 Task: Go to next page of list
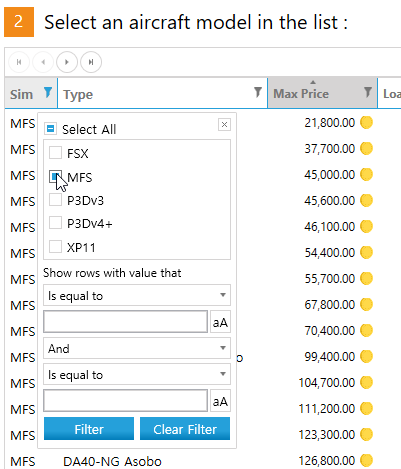click(x=67, y=62)
